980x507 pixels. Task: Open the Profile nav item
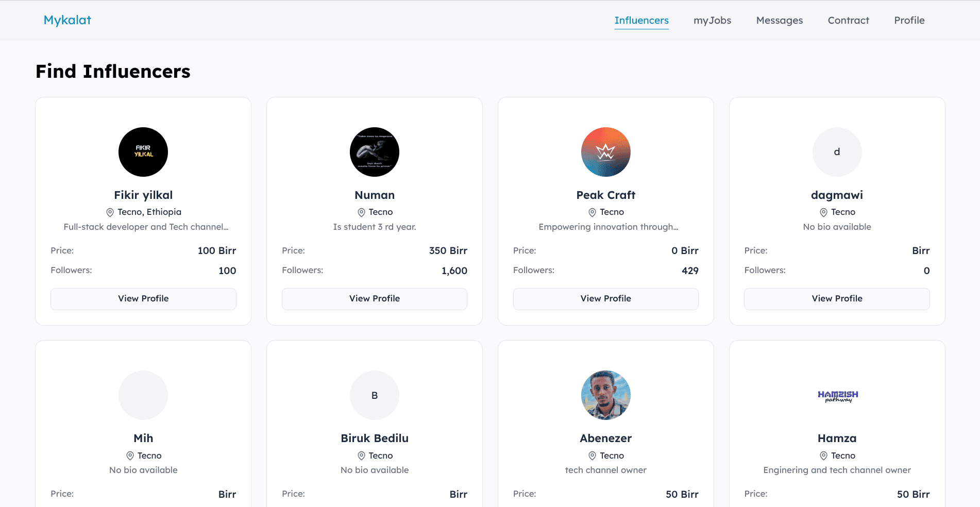909,21
